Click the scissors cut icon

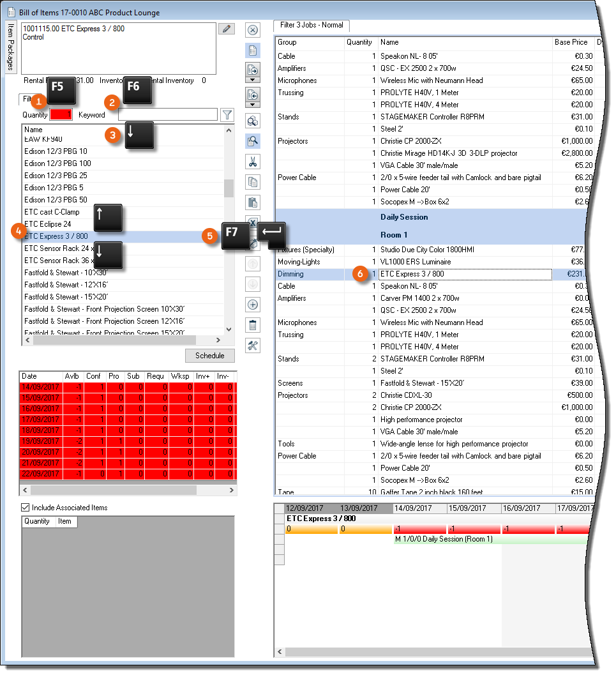252,162
